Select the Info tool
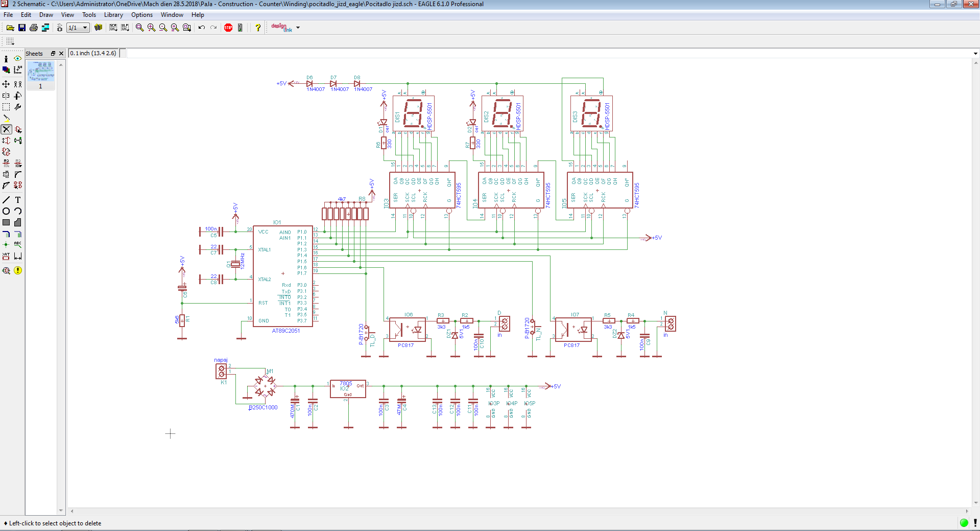This screenshot has width=980, height=531. 6,59
